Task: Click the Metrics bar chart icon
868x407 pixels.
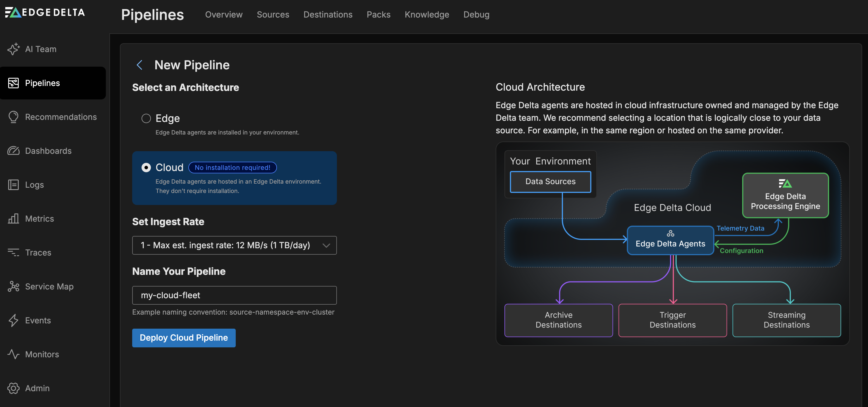Action: (x=13, y=219)
